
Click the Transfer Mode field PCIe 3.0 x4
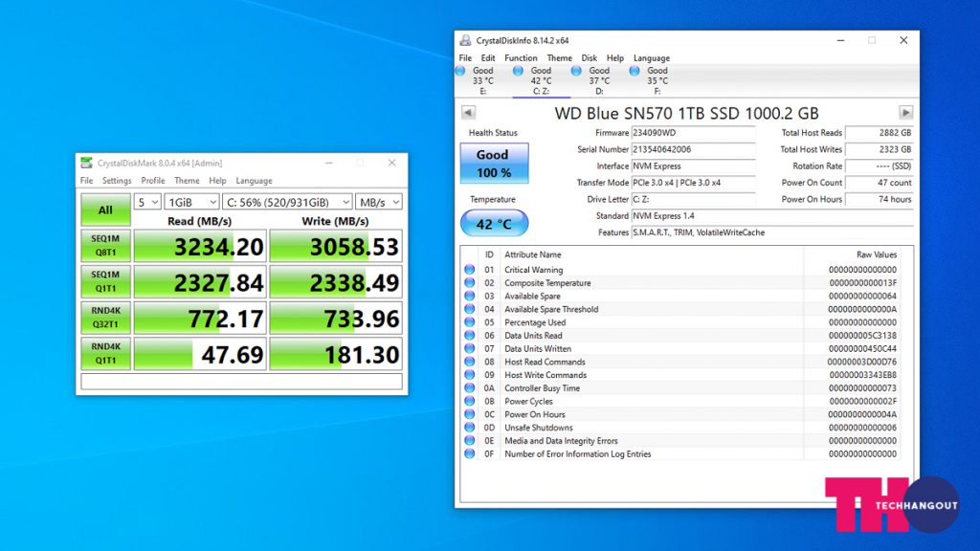click(x=693, y=183)
